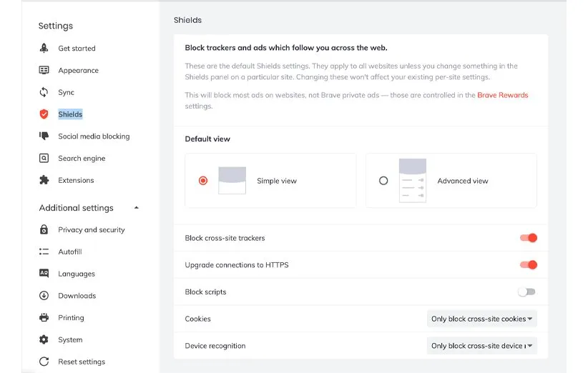The image size is (588, 373).
Task: Open the Brave Rewards link
Action: coord(502,95)
